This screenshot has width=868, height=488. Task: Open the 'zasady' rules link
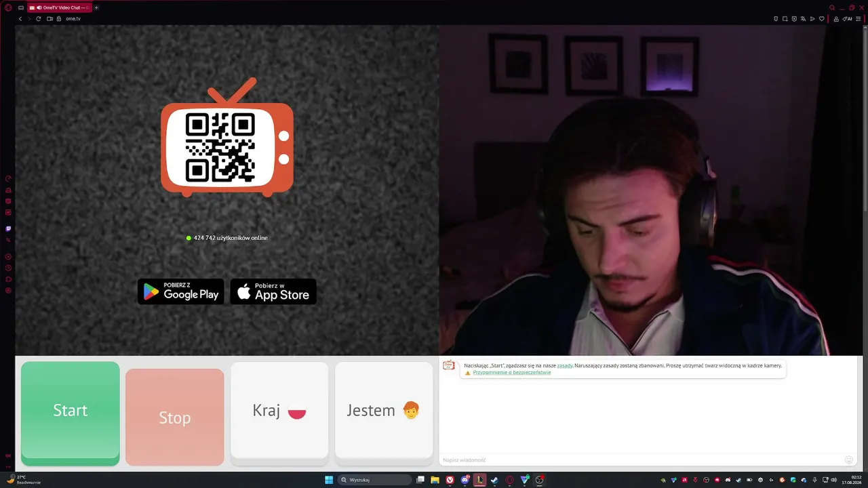[565, 365]
